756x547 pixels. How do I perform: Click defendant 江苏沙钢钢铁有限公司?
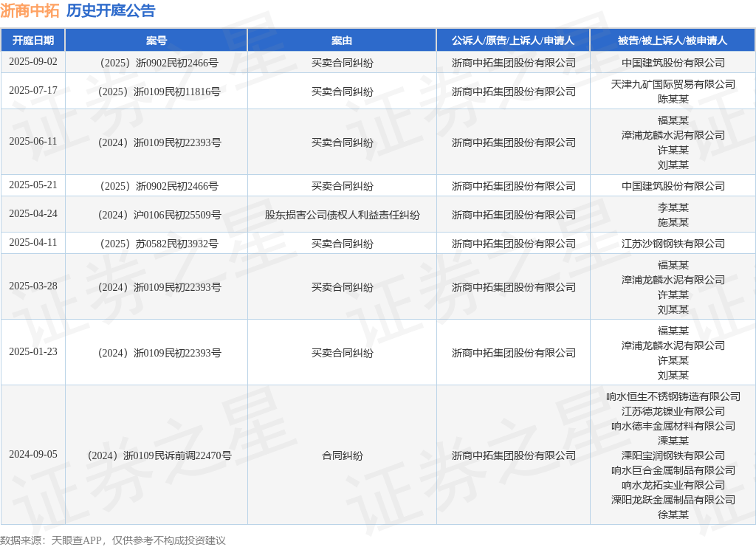[673, 244]
